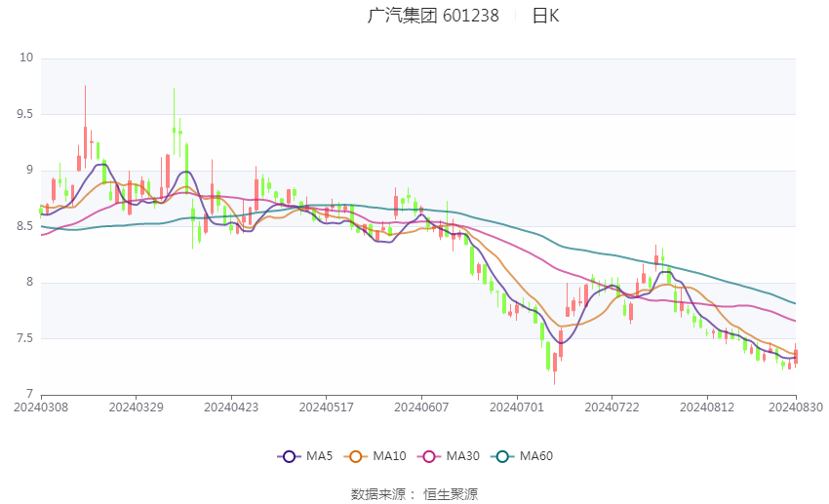Select the 20240423 x-axis date label
829x504 pixels.
tap(231, 407)
